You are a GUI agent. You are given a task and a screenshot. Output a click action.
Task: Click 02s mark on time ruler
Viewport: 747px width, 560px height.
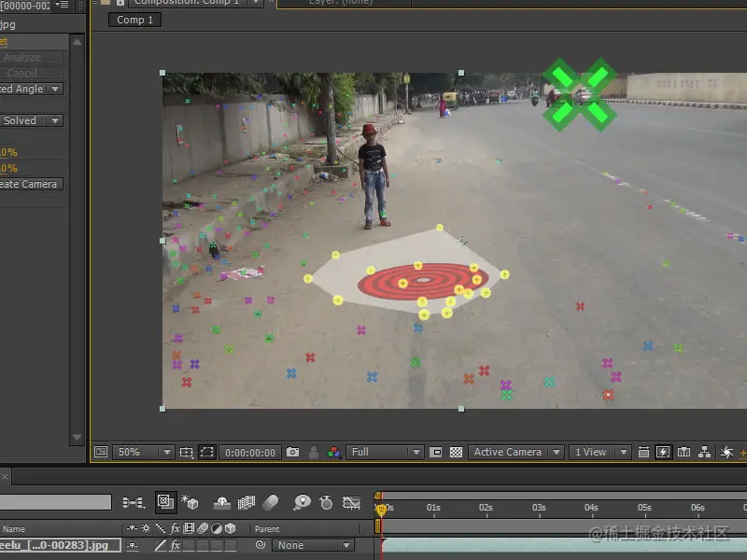[x=486, y=508]
